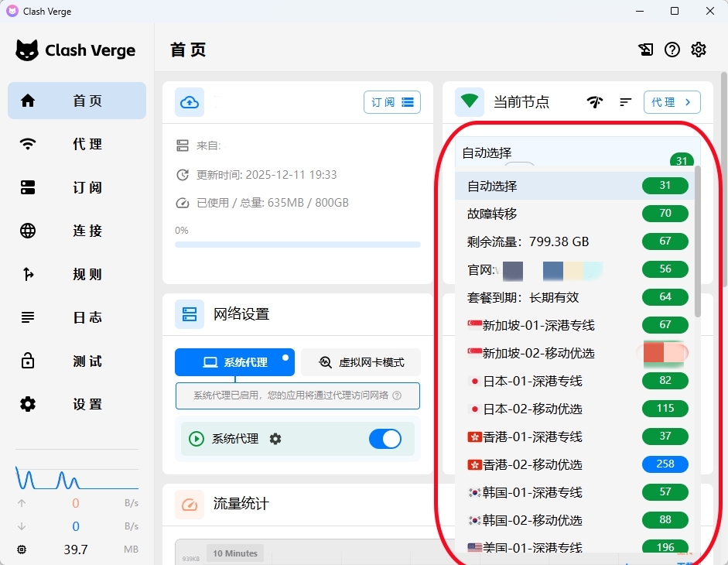Choose 香港-02-移动优选 from node list
Image resolution: width=728 pixels, height=565 pixels.
(532, 464)
